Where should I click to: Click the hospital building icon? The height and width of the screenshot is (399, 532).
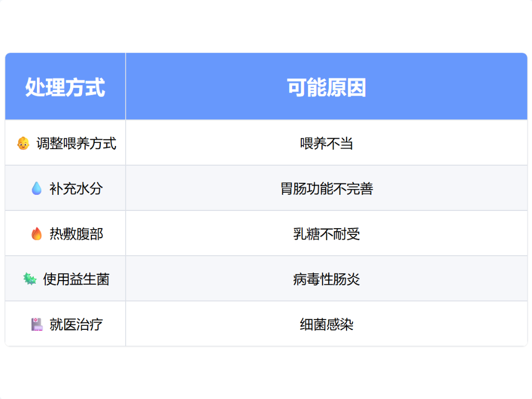click(x=36, y=325)
